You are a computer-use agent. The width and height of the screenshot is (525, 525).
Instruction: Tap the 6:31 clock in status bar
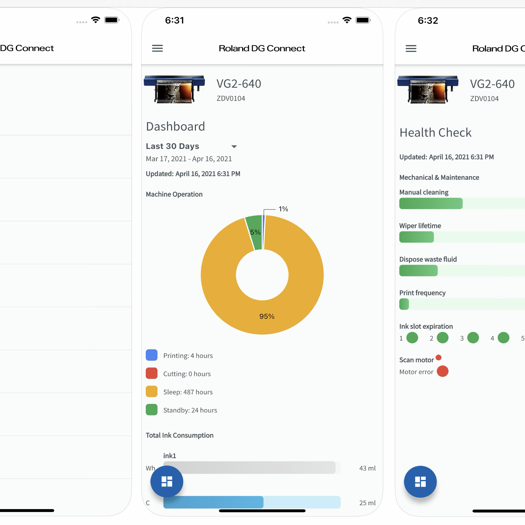(x=174, y=20)
